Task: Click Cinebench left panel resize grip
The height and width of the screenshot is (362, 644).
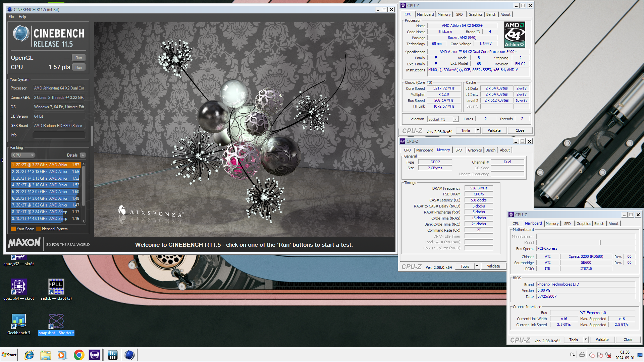Action: coord(92,136)
